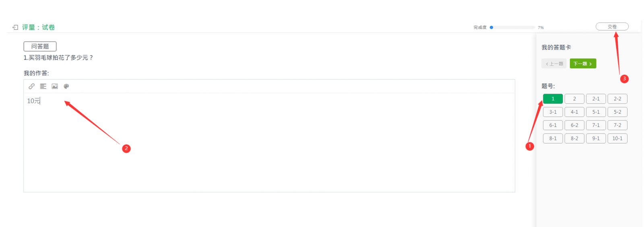
Task: Open the color palette tool
Action: 66,86
